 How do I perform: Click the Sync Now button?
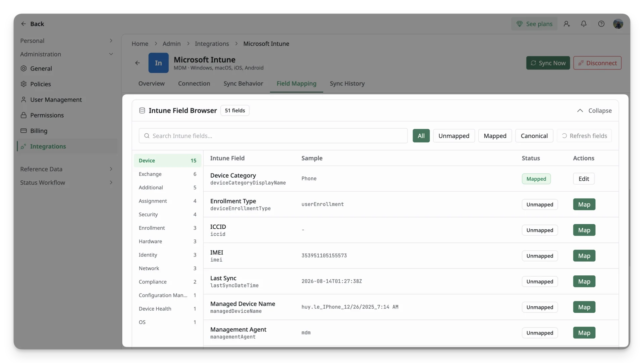[548, 63]
